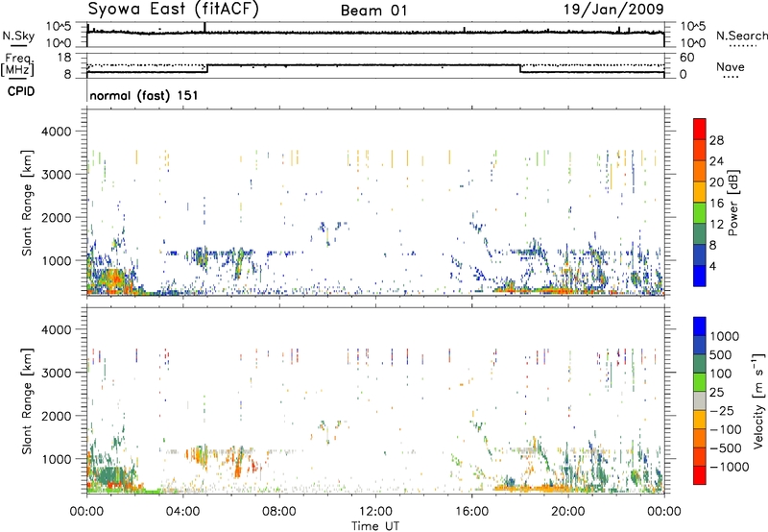Click the 'Velocity [m s-1]' color bar title
The width and height of the screenshot is (768, 532).
(x=758, y=400)
